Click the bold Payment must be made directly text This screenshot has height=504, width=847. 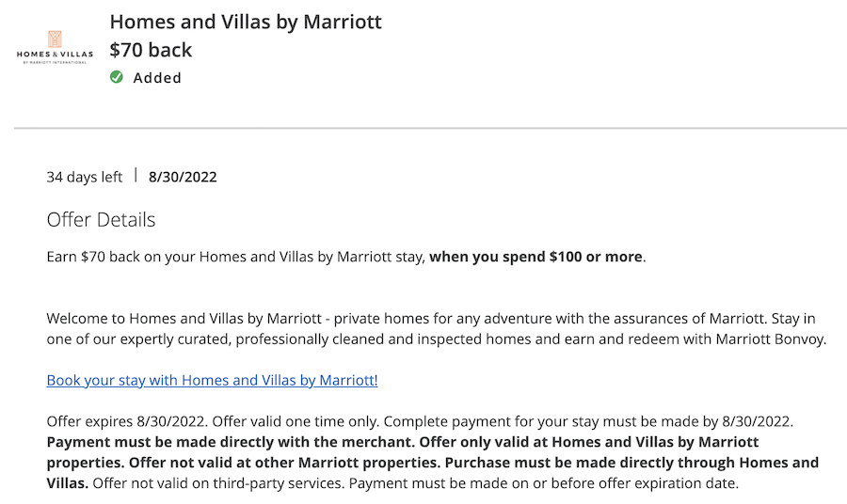click(x=230, y=442)
